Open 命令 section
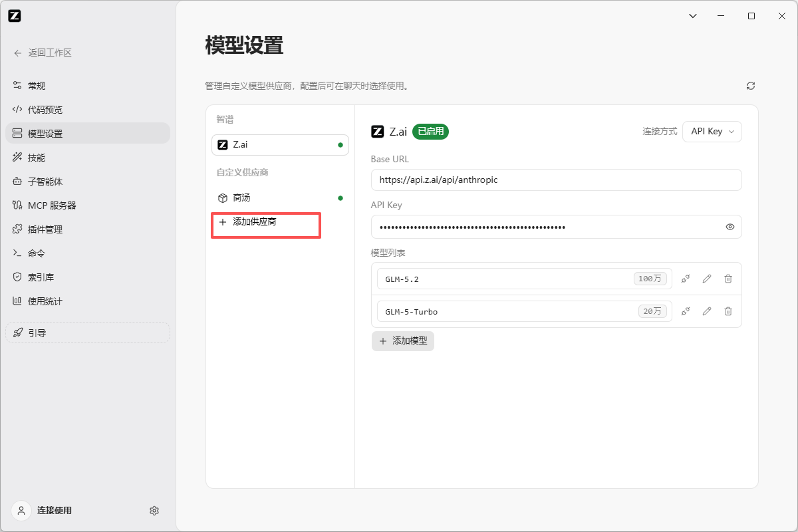798x532 pixels. pyautogui.click(x=88, y=253)
